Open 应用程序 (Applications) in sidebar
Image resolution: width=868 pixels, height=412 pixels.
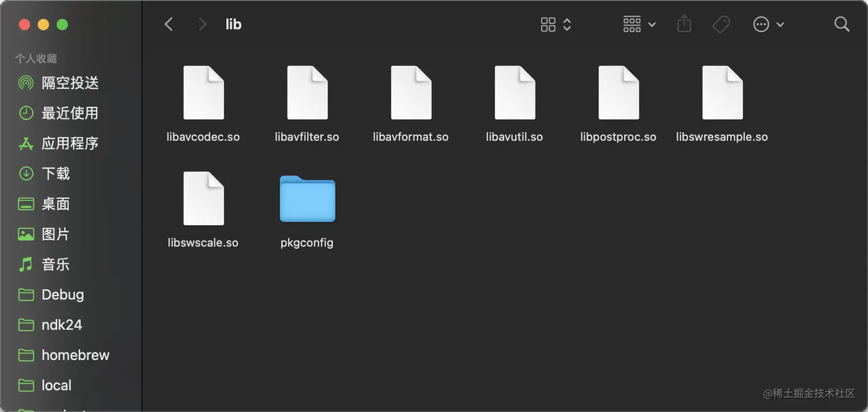coord(71,144)
